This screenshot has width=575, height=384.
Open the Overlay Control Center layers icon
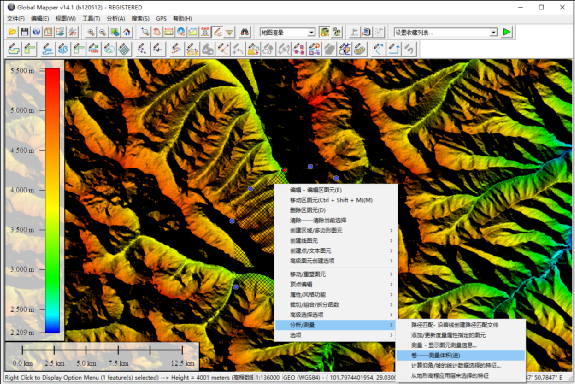pyautogui.click(x=61, y=32)
